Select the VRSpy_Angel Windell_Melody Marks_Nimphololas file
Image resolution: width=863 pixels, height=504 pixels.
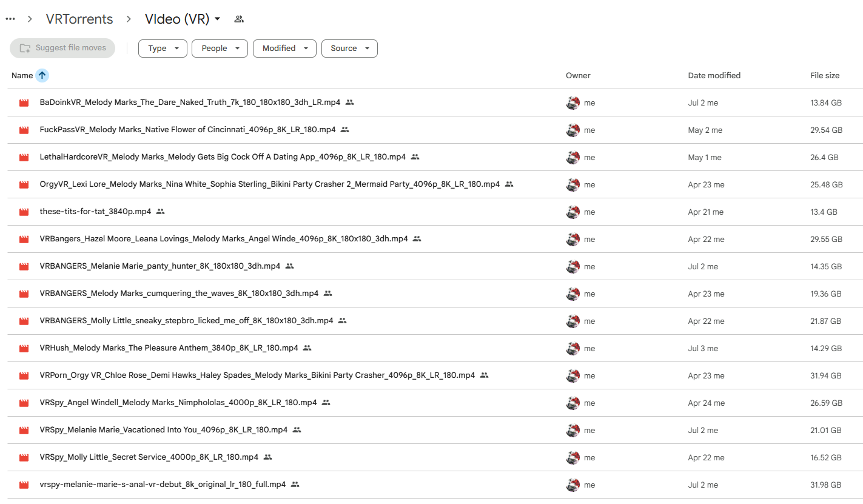178,403
